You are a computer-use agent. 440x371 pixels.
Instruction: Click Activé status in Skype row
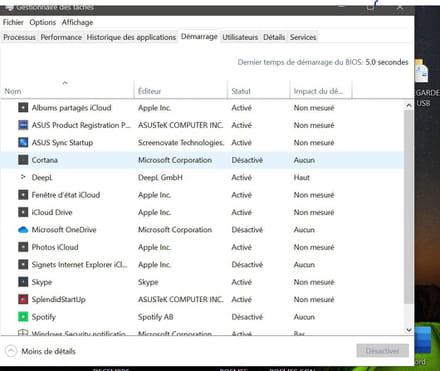point(242,282)
